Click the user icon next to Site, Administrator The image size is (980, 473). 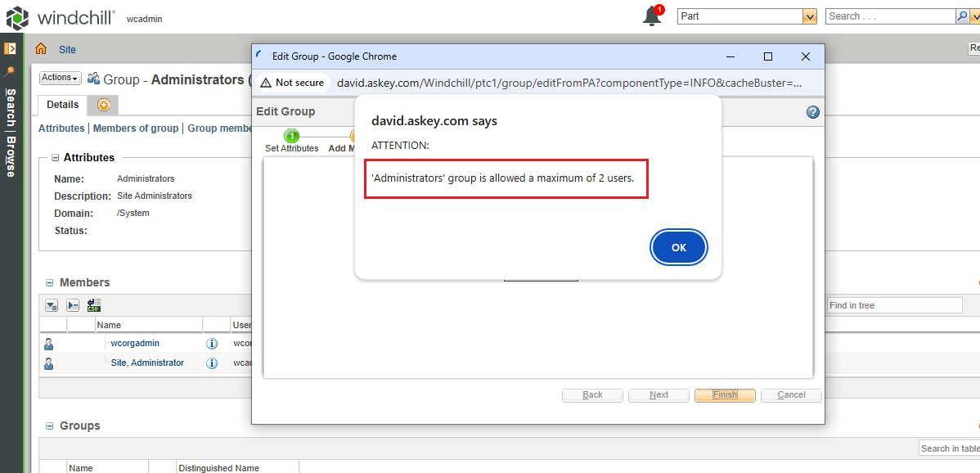click(x=48, y=363)
